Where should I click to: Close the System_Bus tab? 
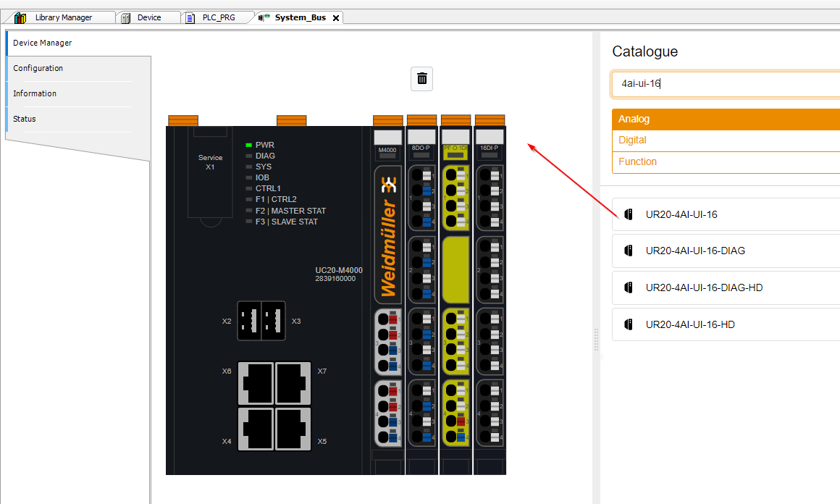[x=336, y=18]
